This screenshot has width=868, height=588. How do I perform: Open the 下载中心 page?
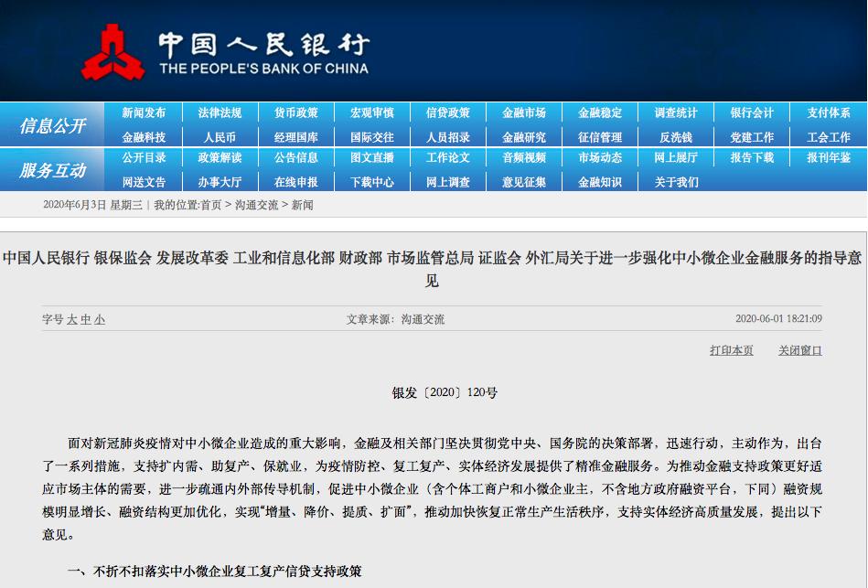[372, 181]
